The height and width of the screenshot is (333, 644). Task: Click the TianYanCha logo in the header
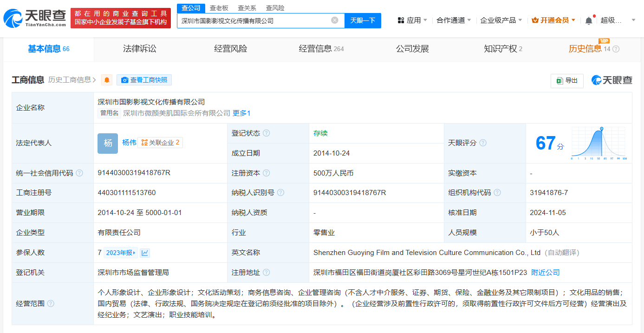tap(35, 18)
